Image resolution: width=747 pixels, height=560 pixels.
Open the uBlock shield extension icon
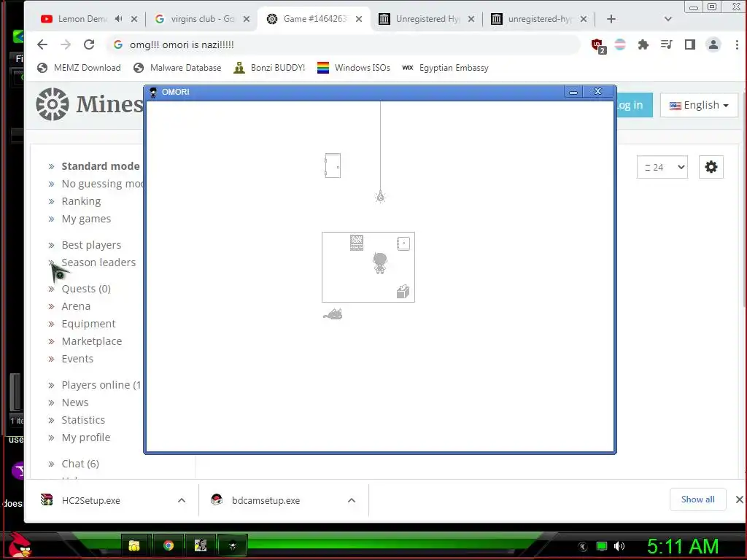click(x=598, y=45)
